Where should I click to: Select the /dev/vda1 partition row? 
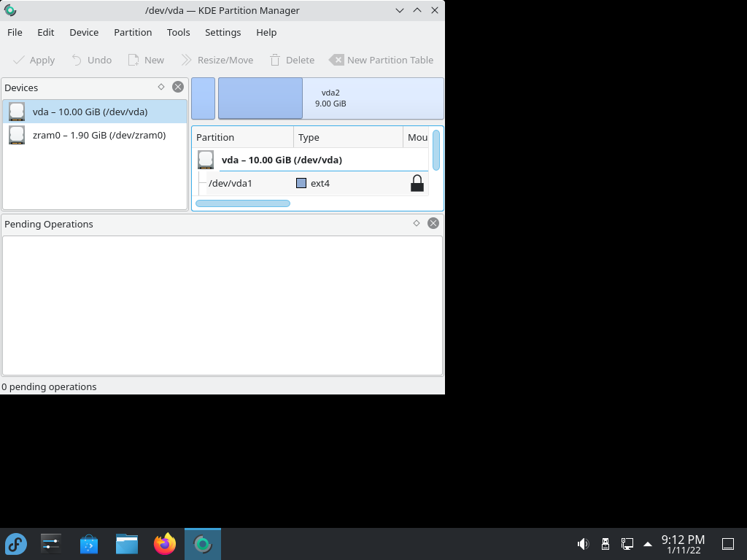[x=310, y=183]
